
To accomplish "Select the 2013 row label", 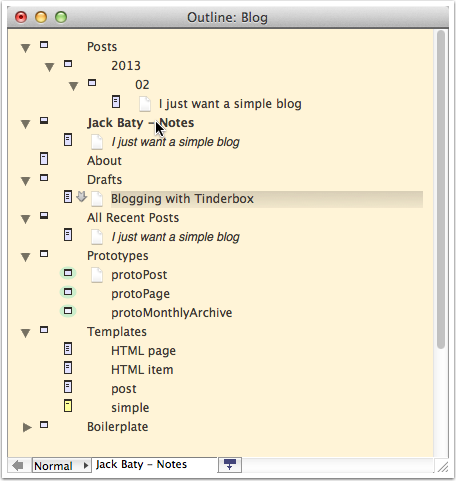I will pos(126,66).
